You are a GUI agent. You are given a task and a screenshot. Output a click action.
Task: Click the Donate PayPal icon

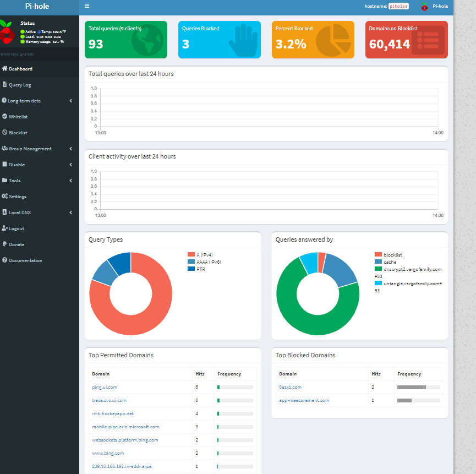pyautogui.click(x=4, y=244)
